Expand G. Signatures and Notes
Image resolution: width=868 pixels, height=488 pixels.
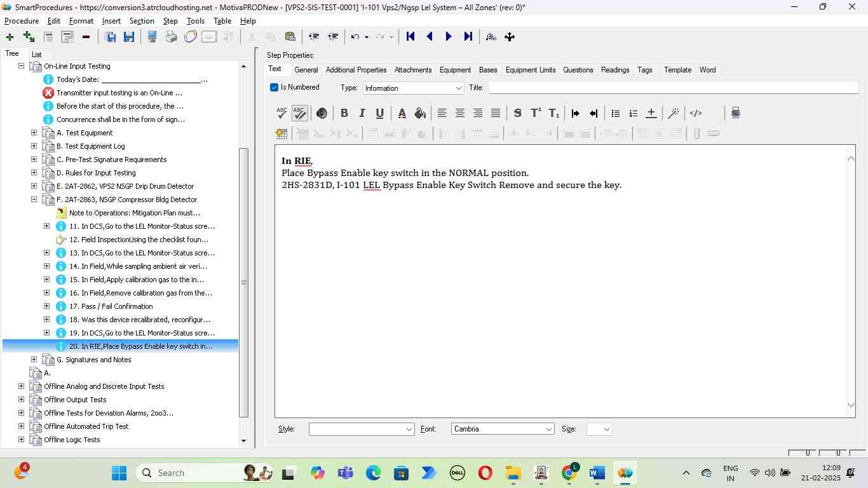click(x=34, y=360)
